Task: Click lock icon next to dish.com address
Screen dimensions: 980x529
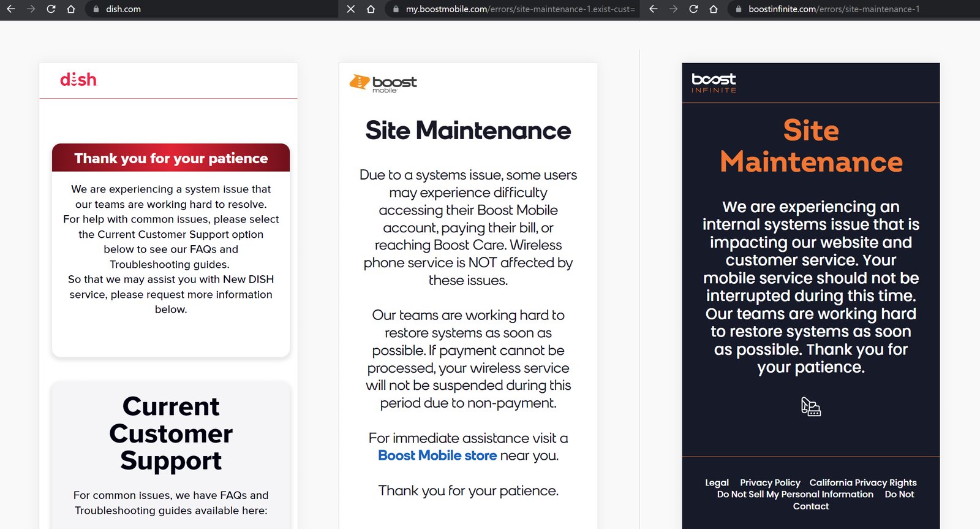Action: point(96,9)
